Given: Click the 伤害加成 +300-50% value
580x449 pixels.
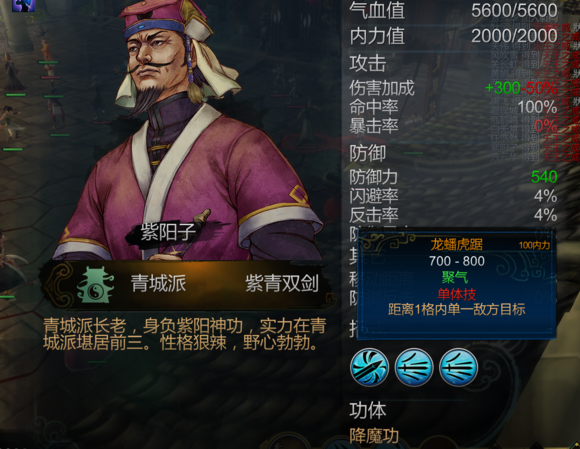Looking at the screenshot, I should 521,88.
